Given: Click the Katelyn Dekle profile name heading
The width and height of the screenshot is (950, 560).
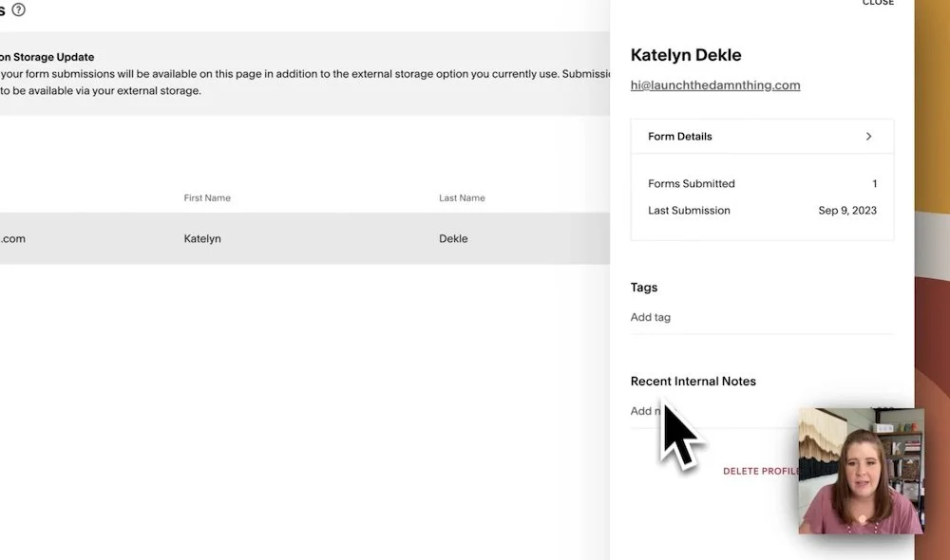Looking at the screenshot, I should (x=686, y=55).
